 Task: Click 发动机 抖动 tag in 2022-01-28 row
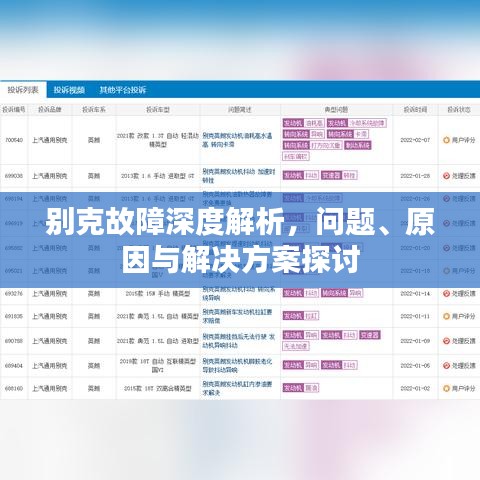301,175
